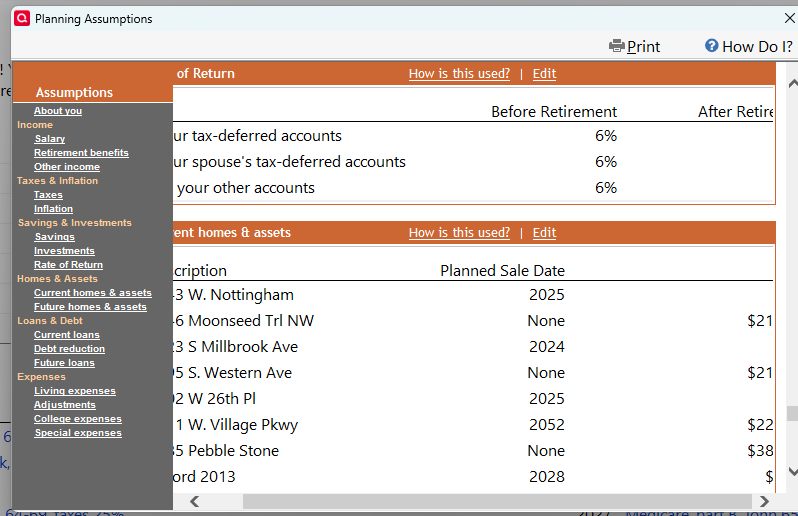The height and width of the screenshot is (516, 798).
Task: Open Debt reduction sidebar link
Action: 69,349
